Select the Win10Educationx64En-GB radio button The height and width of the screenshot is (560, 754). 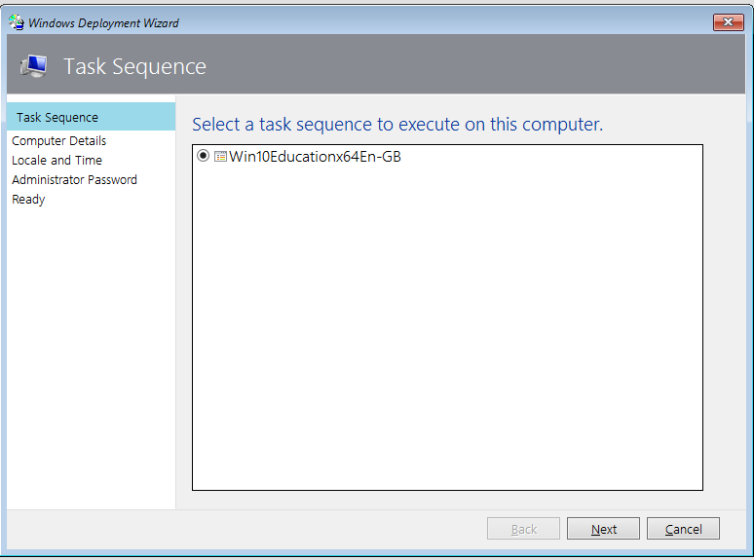[x=203, y=156]
